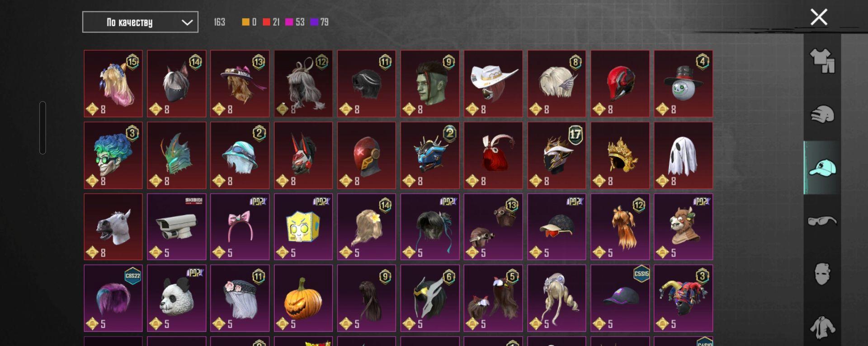This screenshot has width=868, height=346.
Task: Select the helmet category icon
Action: point(822,114)
